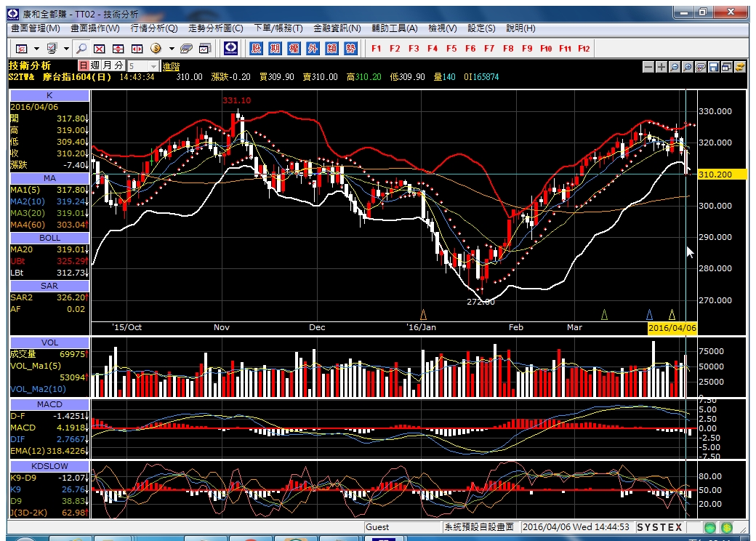756x541 pixels.
Task: Open the 行情分析(Q) menu
Action: (154, 28)
